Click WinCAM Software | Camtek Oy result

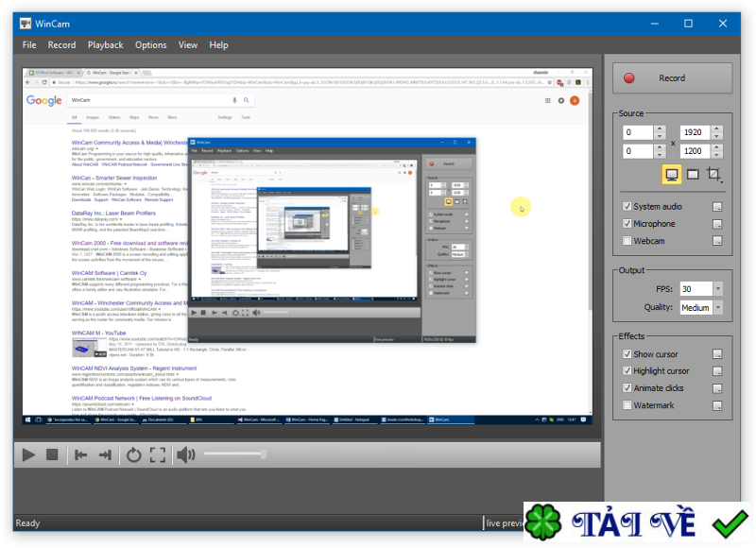click(109, 273)
